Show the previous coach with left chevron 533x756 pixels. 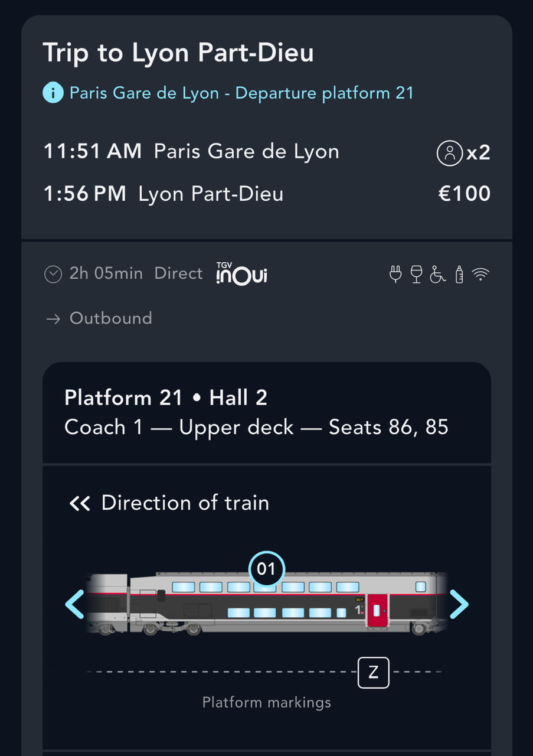[75, 604]
